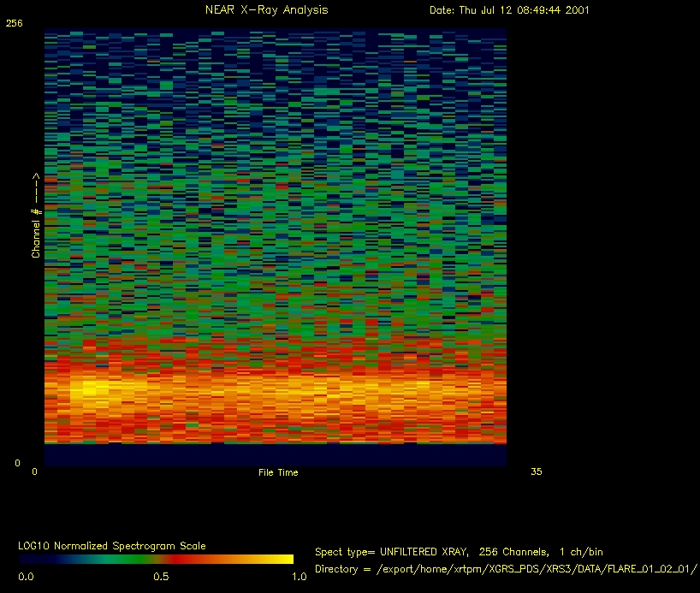Pick the green section of the color scale

pyautogui.click(x=111, y=559)
